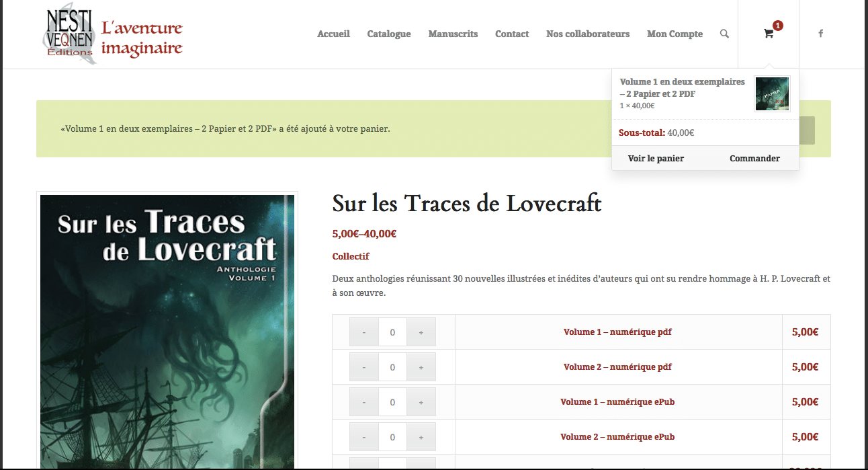Click the added-to-cart confirmation message

[x=225, y=128]
